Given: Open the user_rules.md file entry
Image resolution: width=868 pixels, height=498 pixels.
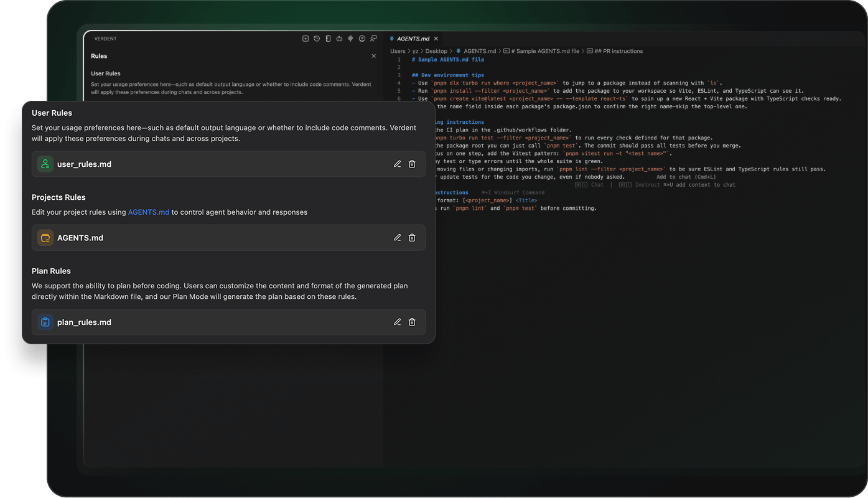Looking at the screenshot, I should 84,164.
